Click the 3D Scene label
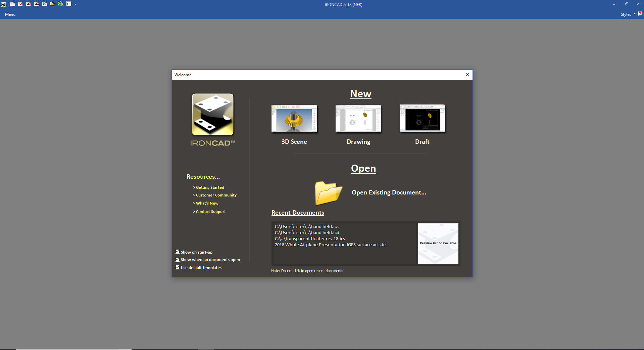 [294, 142]
